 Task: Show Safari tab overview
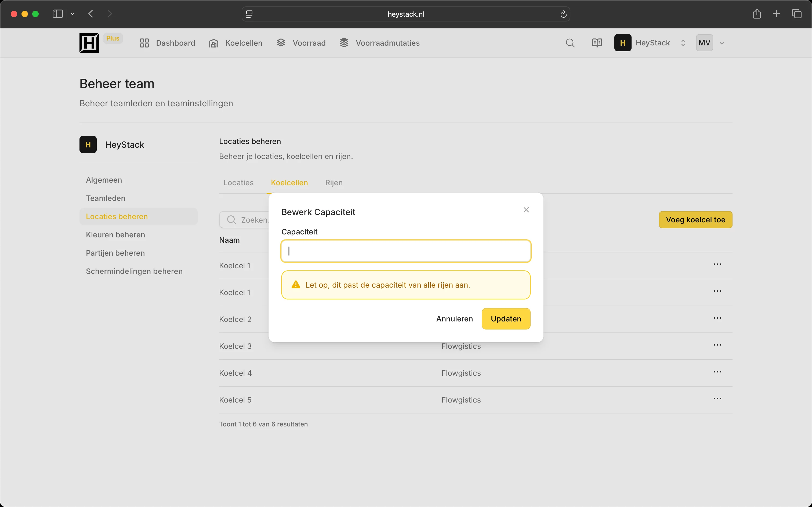click(797, 14)
